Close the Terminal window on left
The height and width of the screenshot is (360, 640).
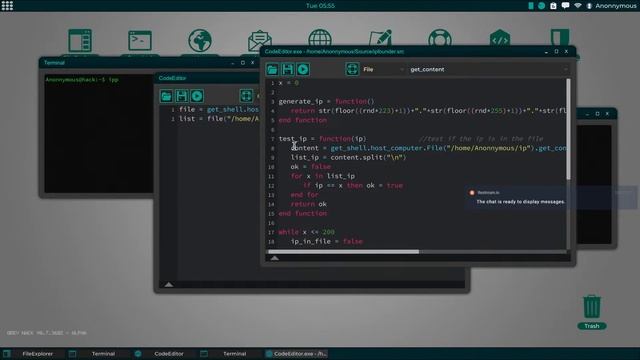coord(253,62)
